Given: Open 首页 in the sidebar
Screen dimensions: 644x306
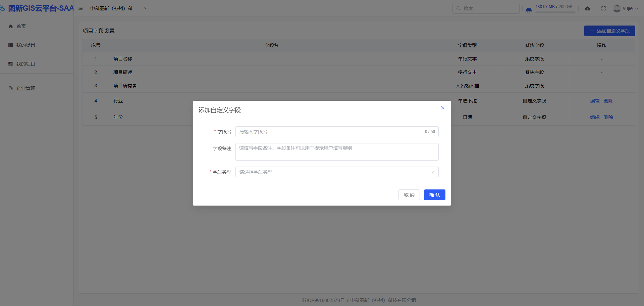Looking at the screenshot, I should tap(21, 26).
